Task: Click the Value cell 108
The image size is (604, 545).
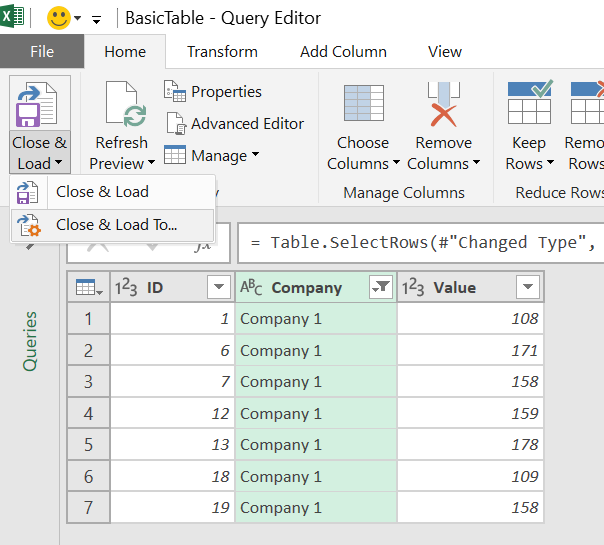Action: coord(470,319)
